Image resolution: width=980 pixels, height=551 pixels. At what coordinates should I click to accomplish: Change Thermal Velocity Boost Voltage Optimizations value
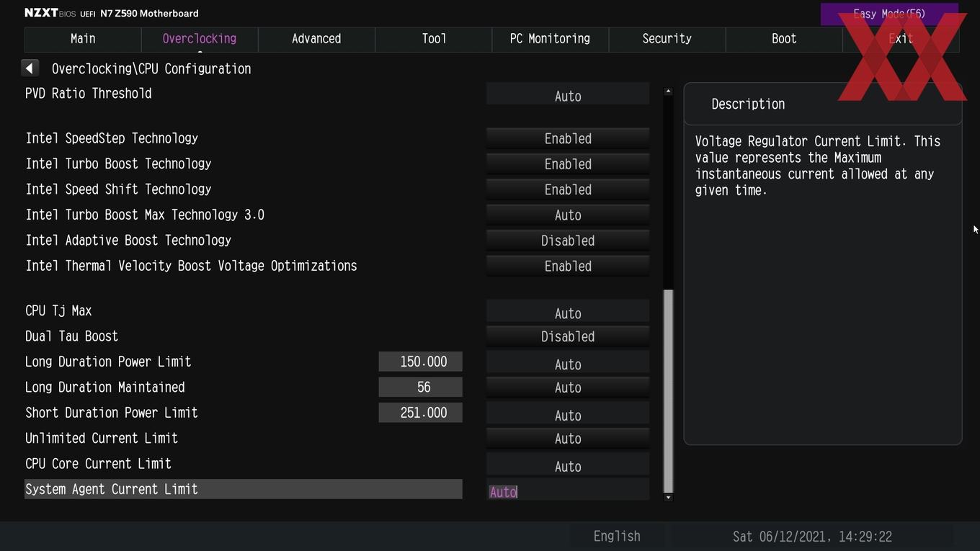tap(568, 266)
